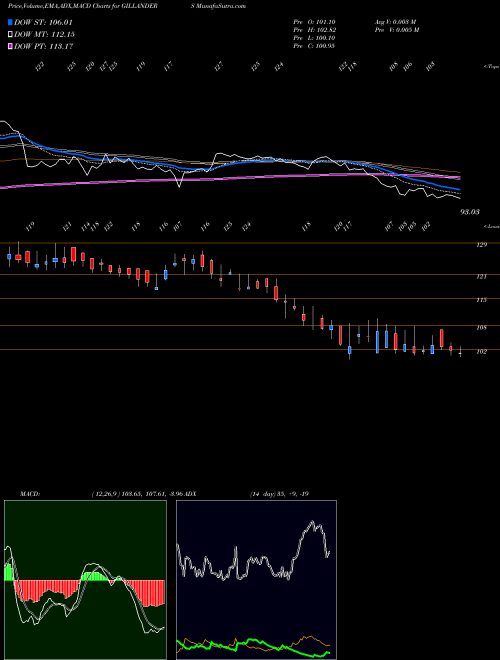
Task: Click the 129 price axis label
Action: tap(481, 245)
